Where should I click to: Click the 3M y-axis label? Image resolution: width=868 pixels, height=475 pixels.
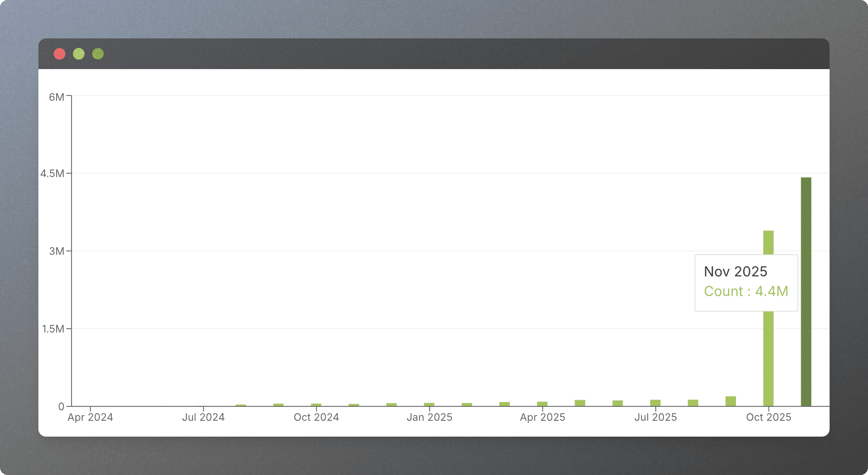(56, 251)
